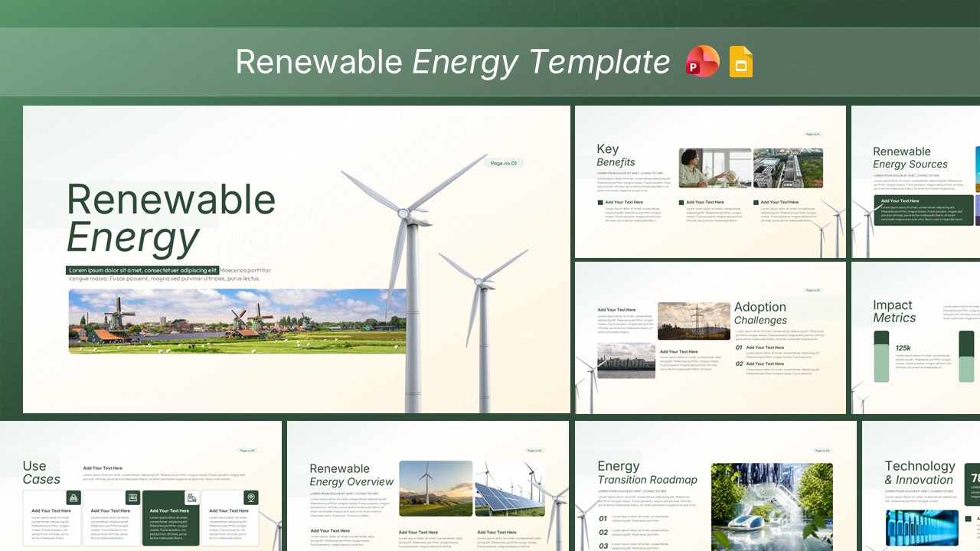
Task: Click the keyboard icon on the second Use Cases card
Action: click(134, 498)
